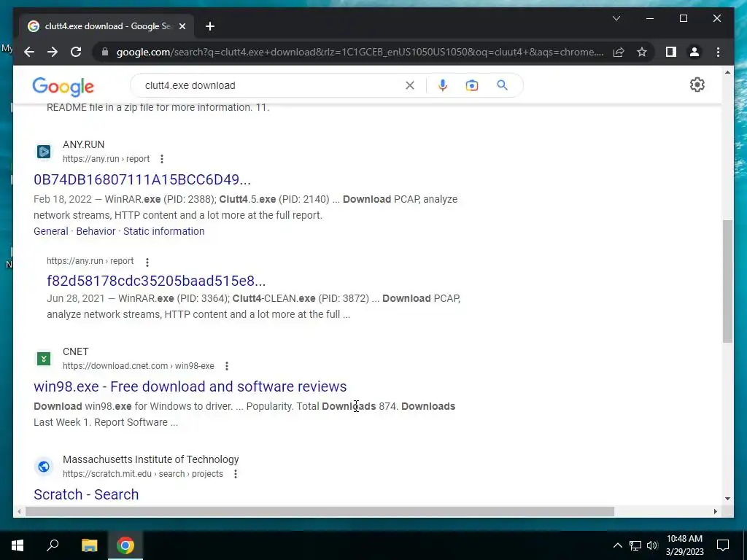Open result f82d58178cdc35205baad515e8

click(156, 281)
